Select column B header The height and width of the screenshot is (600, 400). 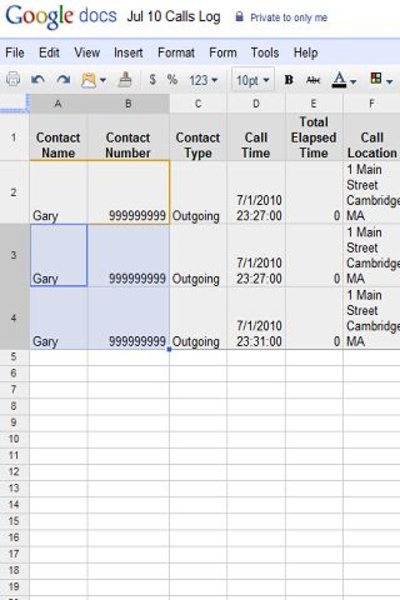pos(128,104)
